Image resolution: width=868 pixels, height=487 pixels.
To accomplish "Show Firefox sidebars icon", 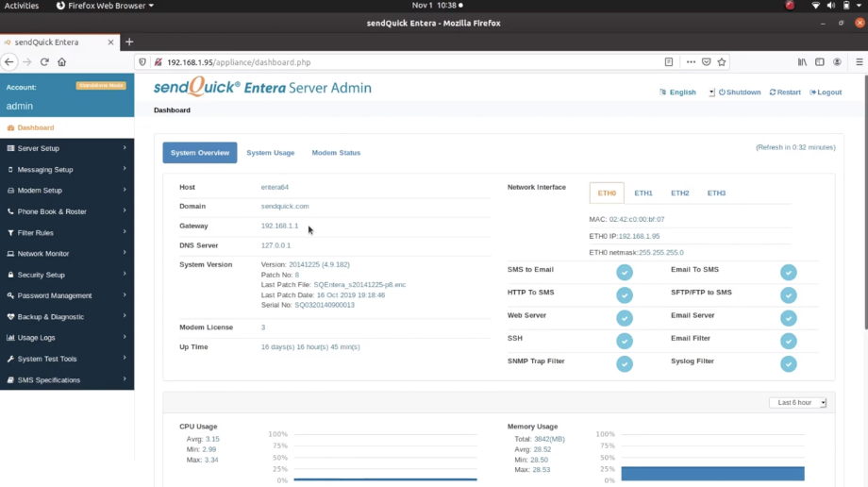I will (820, 62).
